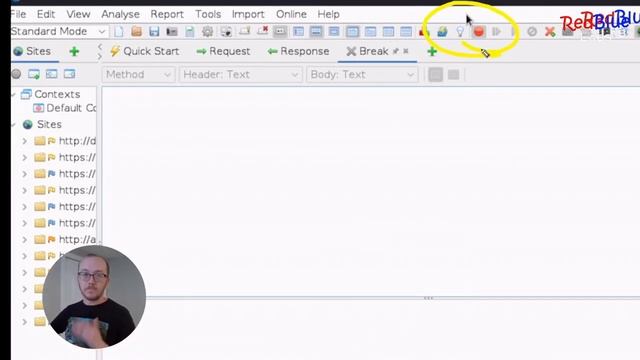Expand the http://a site node

[x=24, y=240]
